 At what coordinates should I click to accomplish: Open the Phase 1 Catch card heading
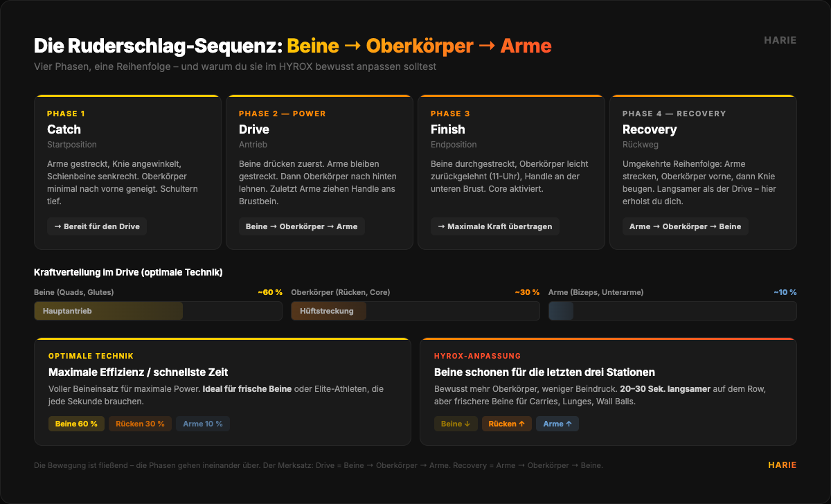tap(64, 129)
